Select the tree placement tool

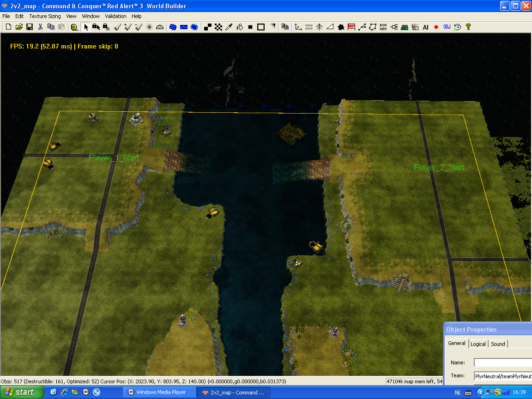pos(319,27)
